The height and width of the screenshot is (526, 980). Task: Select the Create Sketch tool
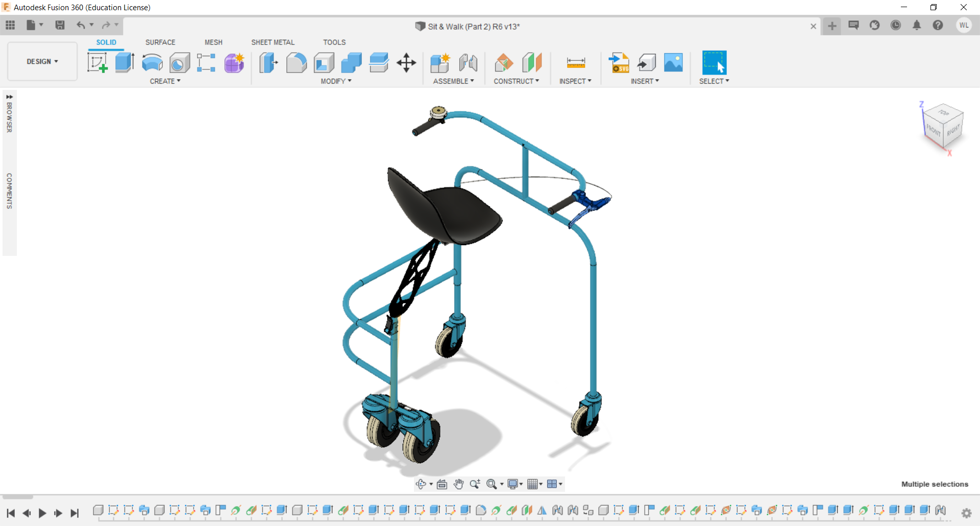coord(97,62)
